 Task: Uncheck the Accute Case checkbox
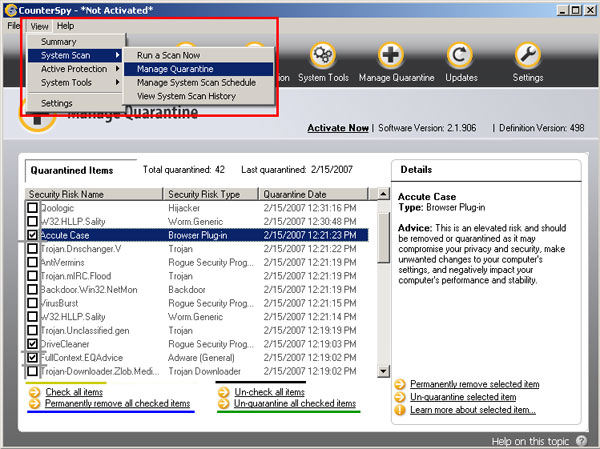point(33,235)
